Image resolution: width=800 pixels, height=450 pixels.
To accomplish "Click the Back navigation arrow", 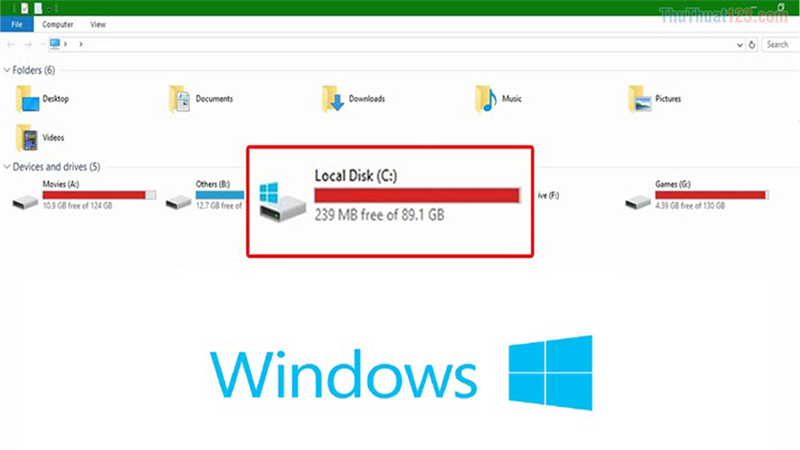I will 9,45.
